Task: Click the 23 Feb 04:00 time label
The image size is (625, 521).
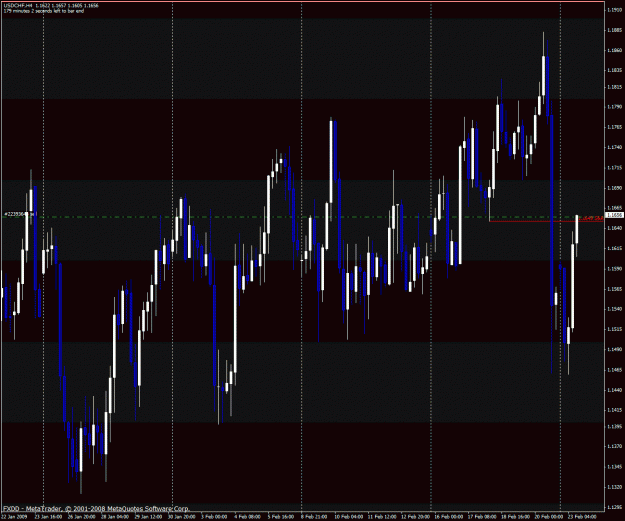Action: point(582,517)
